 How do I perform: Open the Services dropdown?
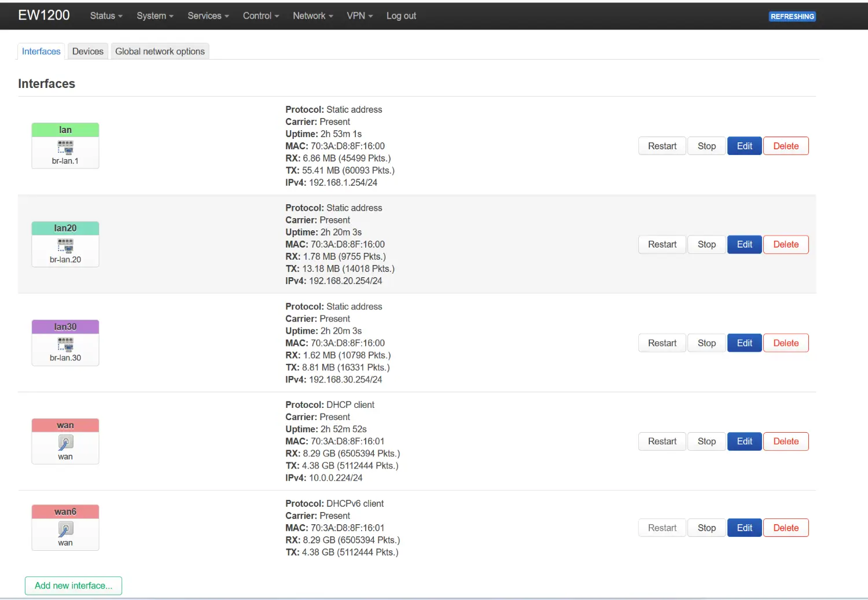click(208, 16)
